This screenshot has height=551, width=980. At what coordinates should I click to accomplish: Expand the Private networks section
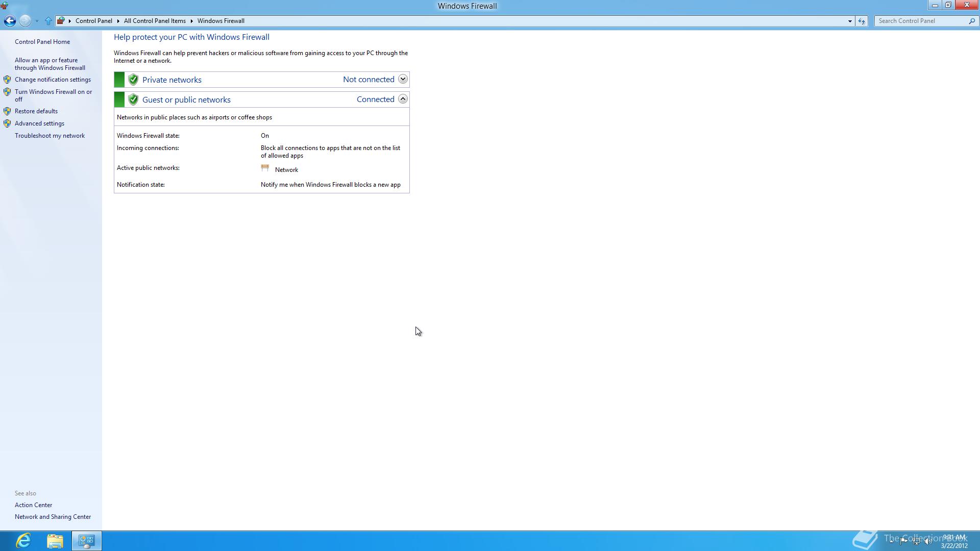[403, 79]
